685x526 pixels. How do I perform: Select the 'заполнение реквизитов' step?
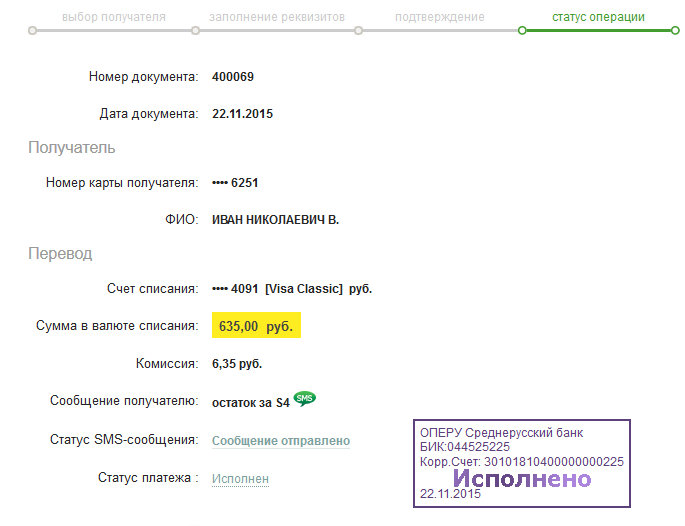coord(277,17)
